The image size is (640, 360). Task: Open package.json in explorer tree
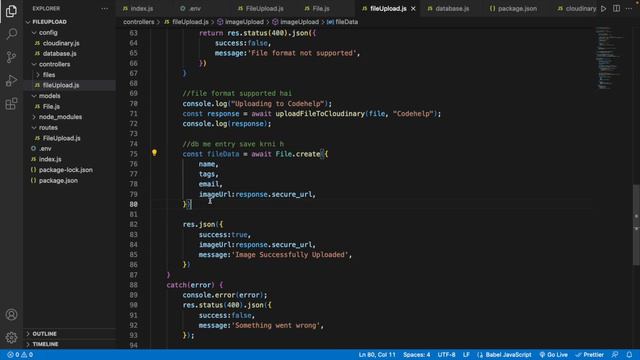pyautogui.click(x=58, y=180)
